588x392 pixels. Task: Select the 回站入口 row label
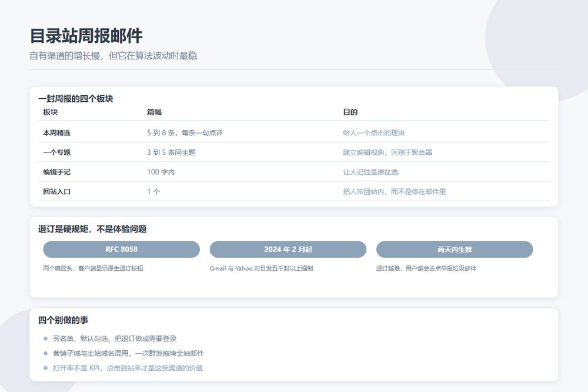point(56,191)
